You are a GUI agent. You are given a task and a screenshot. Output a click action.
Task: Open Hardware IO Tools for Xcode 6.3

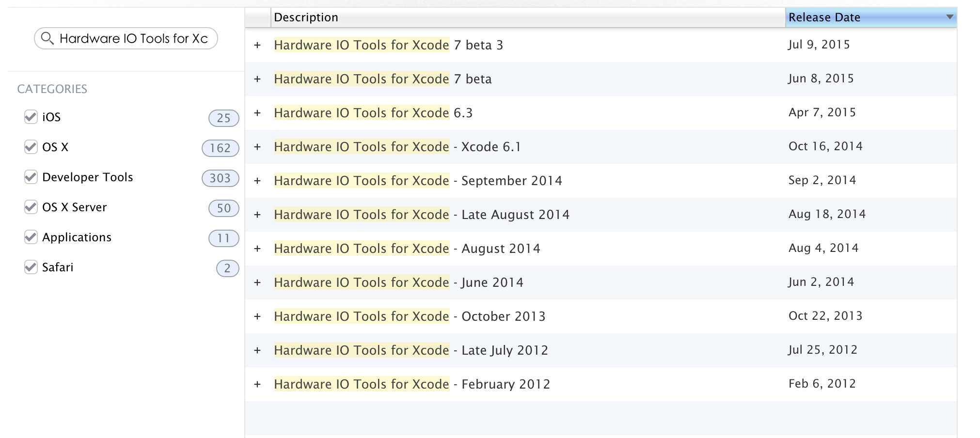tap(373, 113)
